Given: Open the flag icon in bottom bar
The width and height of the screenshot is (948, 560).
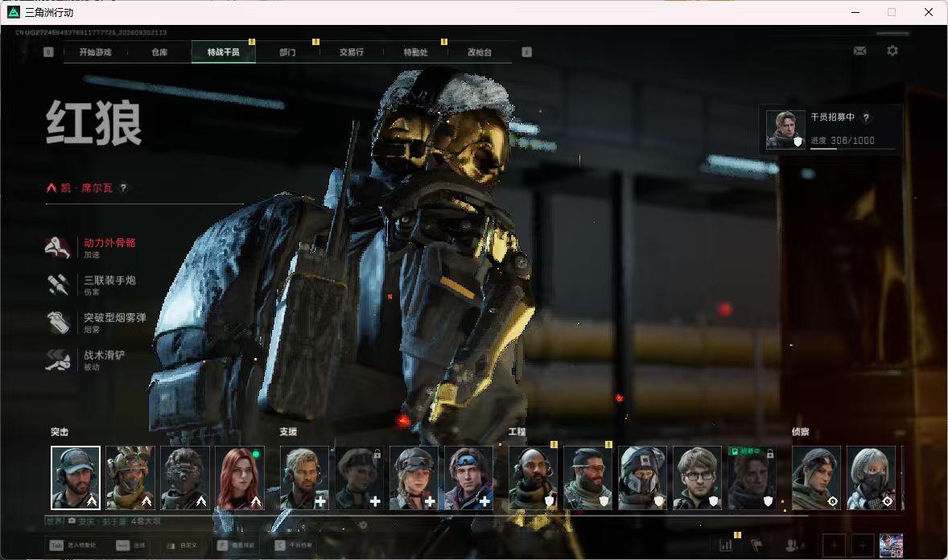Looking at the screenshot, I should (756, 545).
